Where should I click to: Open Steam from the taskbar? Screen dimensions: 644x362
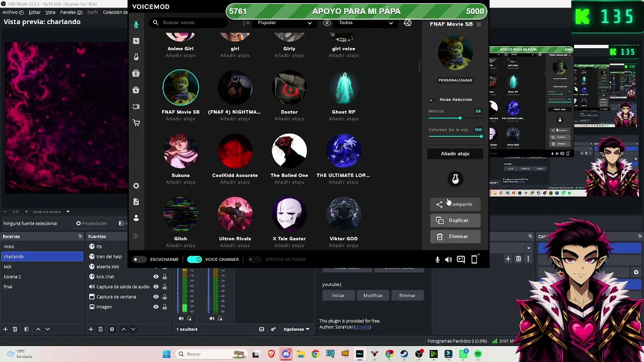pos(404,354)
